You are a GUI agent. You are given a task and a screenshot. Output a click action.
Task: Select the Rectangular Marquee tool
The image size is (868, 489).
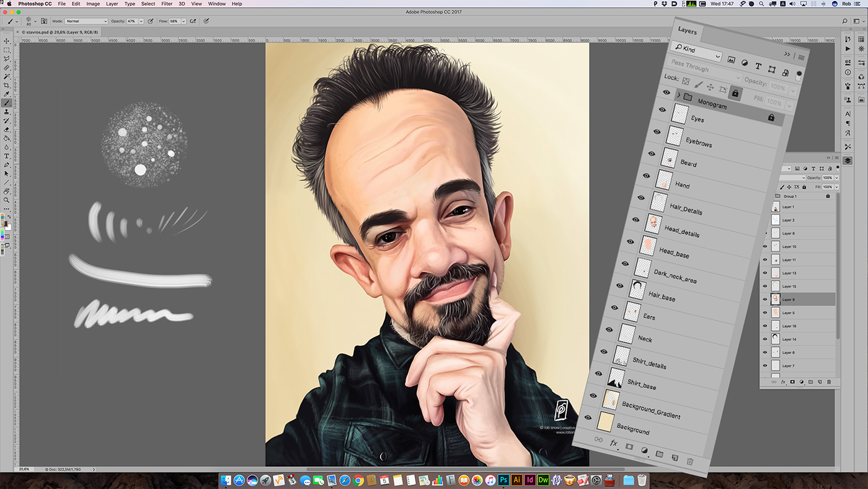tap(7, 50)
